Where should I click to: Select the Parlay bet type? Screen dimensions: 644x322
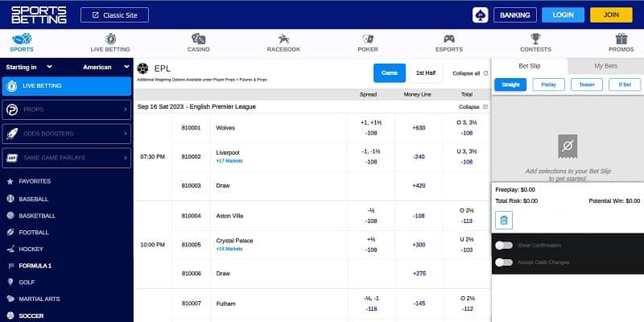(x=549, y=85)
